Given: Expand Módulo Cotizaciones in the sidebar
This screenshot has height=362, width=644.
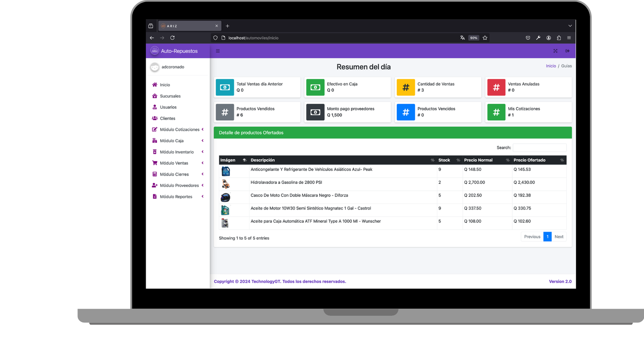Looking at the screenshot, I should coord(178,130).
